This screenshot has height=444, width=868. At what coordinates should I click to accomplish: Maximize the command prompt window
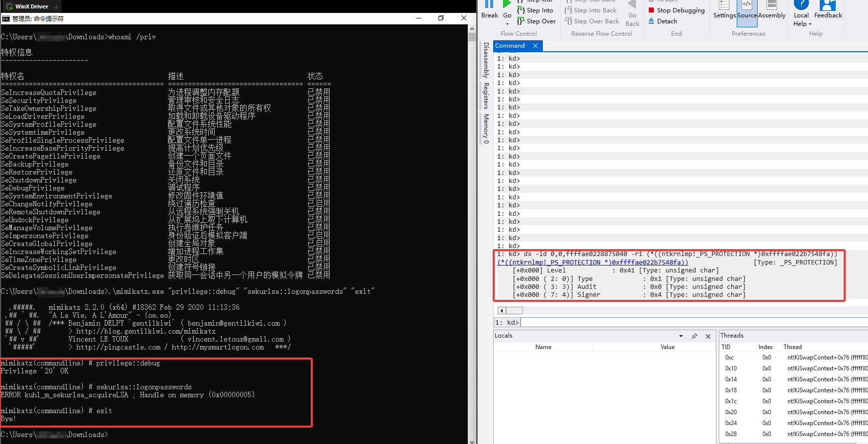441,18
